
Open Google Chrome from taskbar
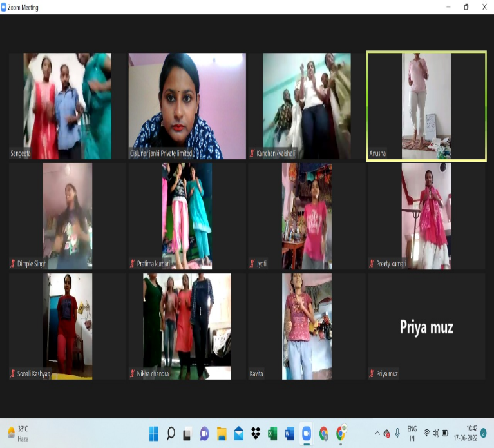[x=323, y=433]
